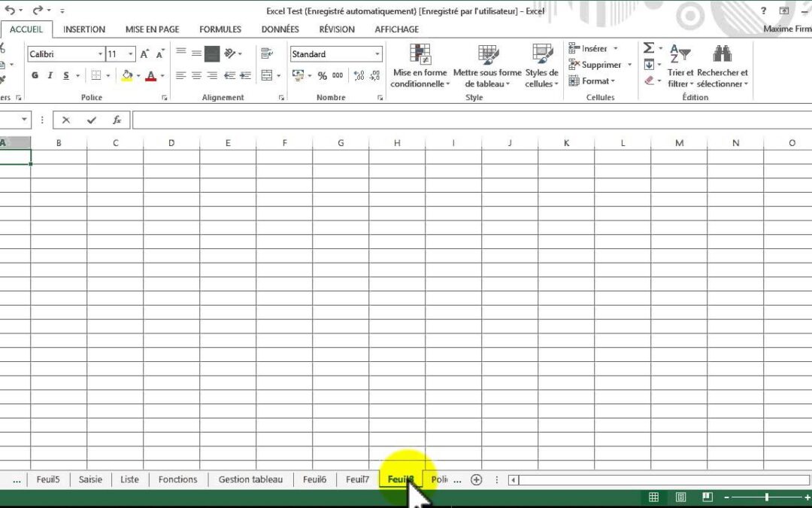Switch to the INSERTION ribbon tab
The width and height of the screenshot is (812, 508).
84,29
